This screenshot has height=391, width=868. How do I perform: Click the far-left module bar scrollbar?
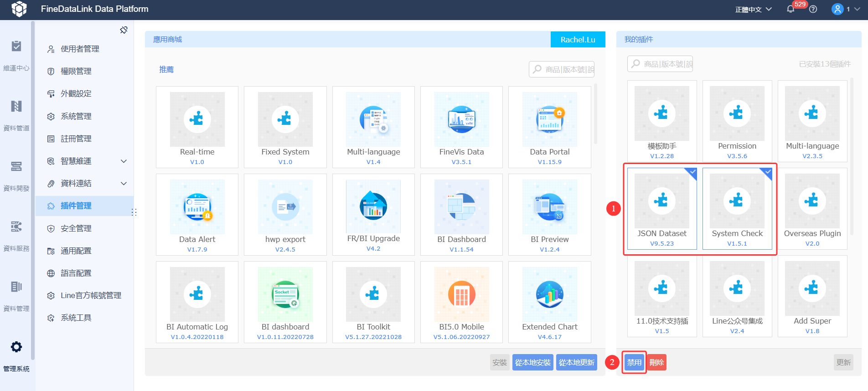[32, 190]
